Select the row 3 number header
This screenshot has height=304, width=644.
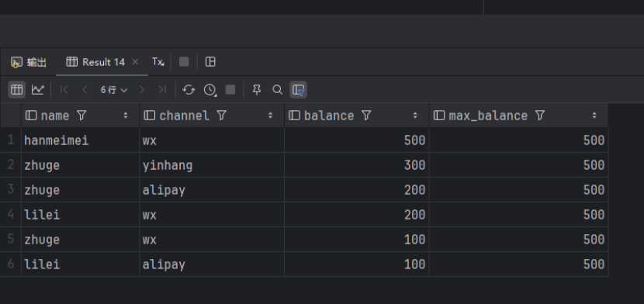tap(11, 190)
